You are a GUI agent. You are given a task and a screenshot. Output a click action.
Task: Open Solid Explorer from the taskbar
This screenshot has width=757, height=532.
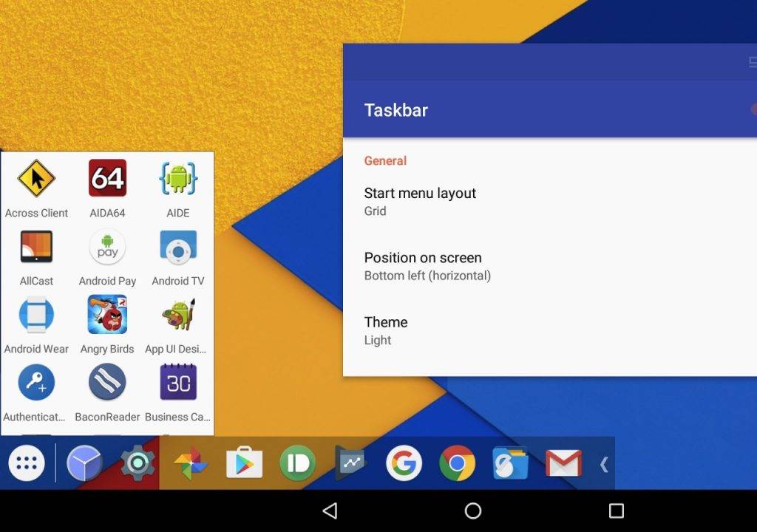[511, 463]
